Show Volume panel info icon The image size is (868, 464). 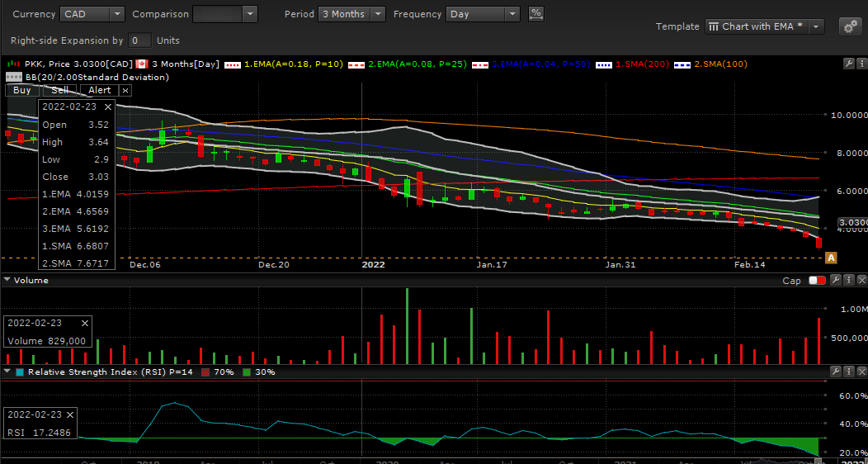849,280
